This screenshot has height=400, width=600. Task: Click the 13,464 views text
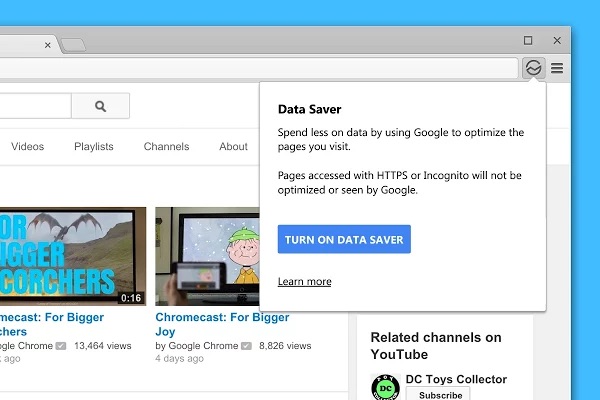click(103, 346)
